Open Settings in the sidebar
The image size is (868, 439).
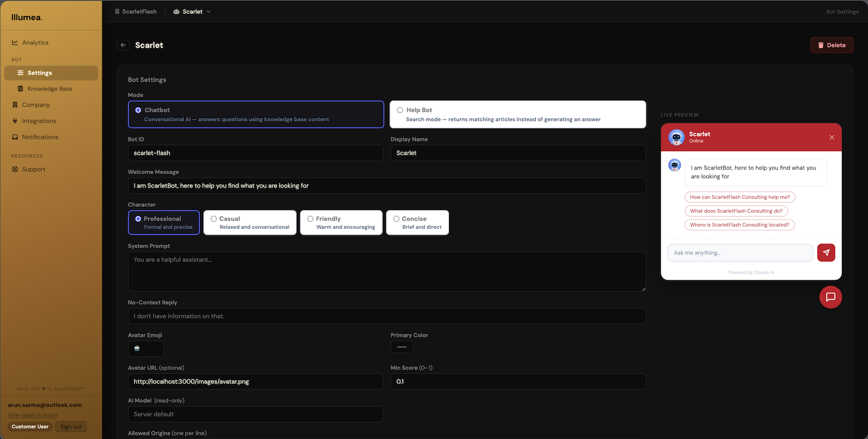(51, 72)
